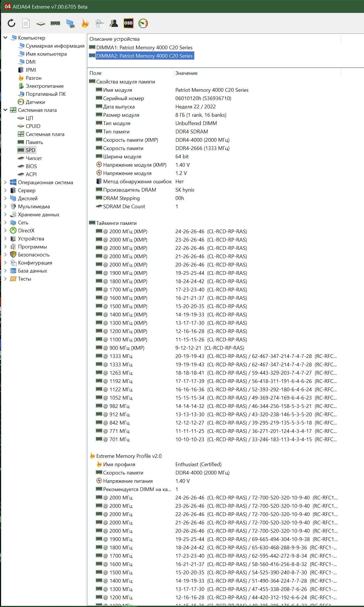Click the Разгон flame icon

tap(21, 78)
